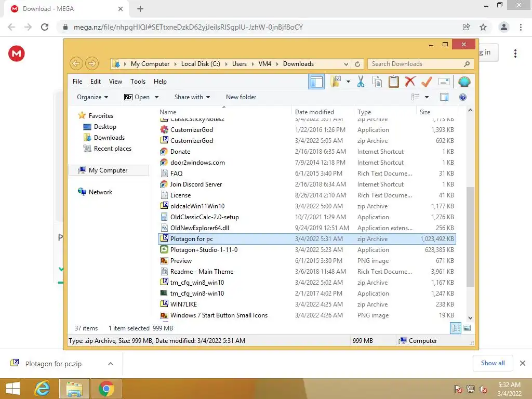Click the Explorer back arrow button

[x=76, y=63]
